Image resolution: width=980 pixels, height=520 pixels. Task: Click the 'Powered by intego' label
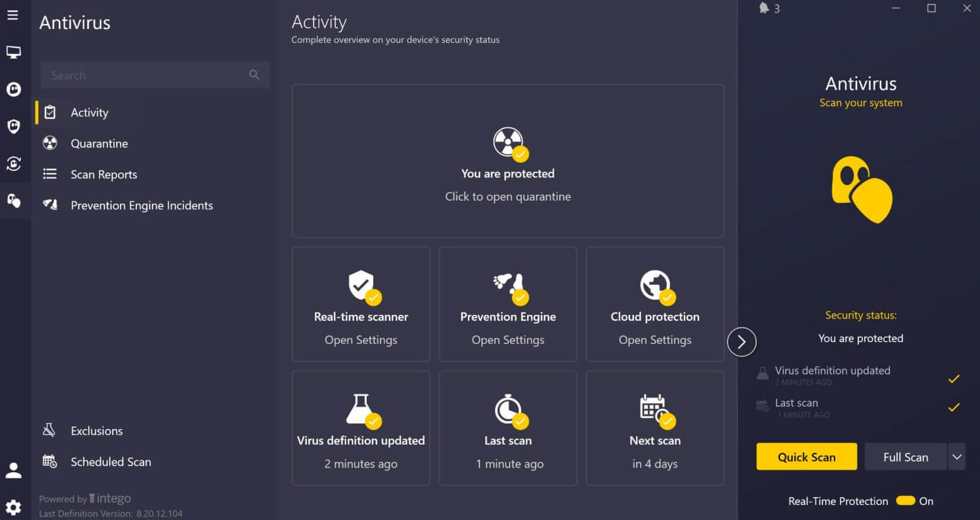[85, 498]
